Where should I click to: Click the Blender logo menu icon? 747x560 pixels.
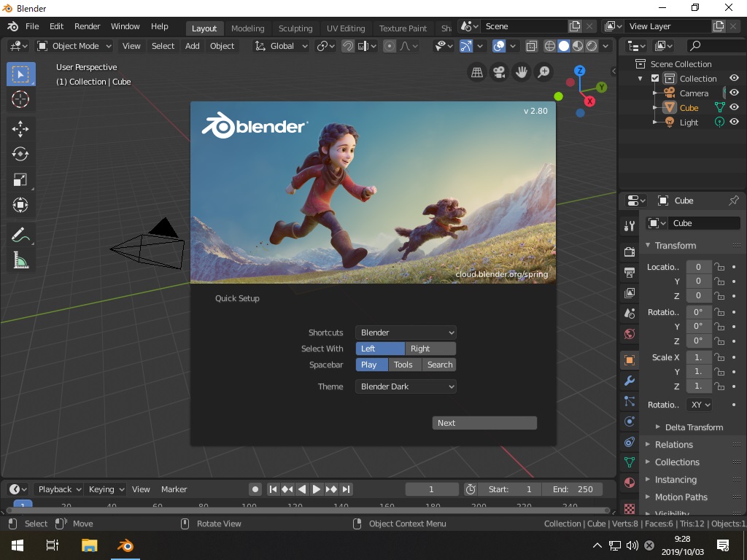pyautogui.click(x=13, y=26)
